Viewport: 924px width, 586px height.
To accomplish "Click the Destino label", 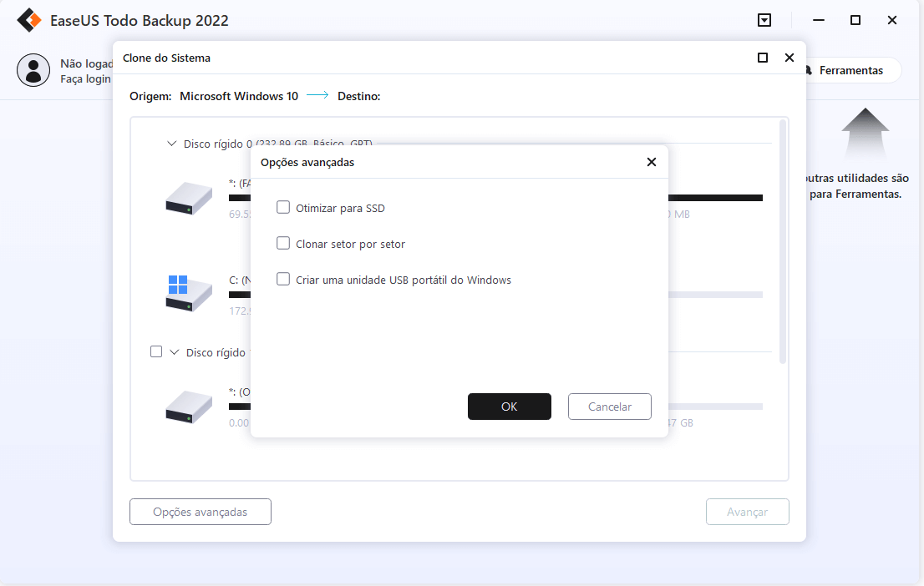I will (x=359, y=96).
